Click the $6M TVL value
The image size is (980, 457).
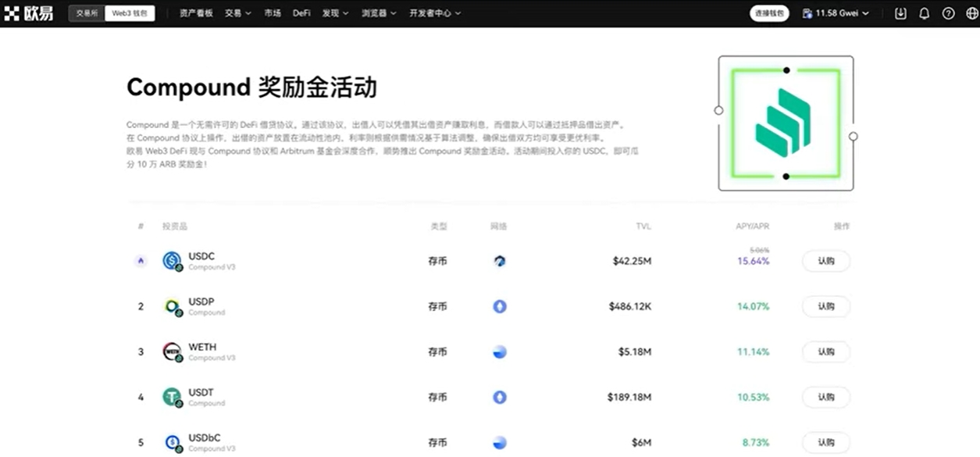(642, 442)
